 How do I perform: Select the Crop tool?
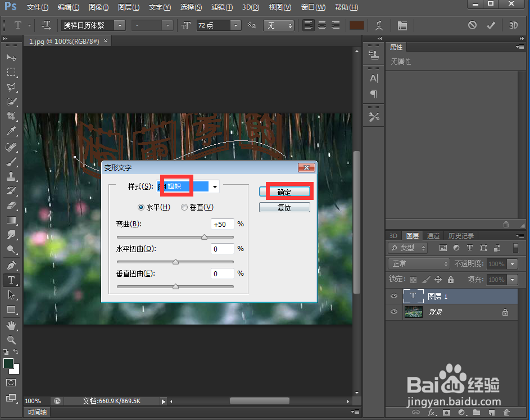point(11,116)
